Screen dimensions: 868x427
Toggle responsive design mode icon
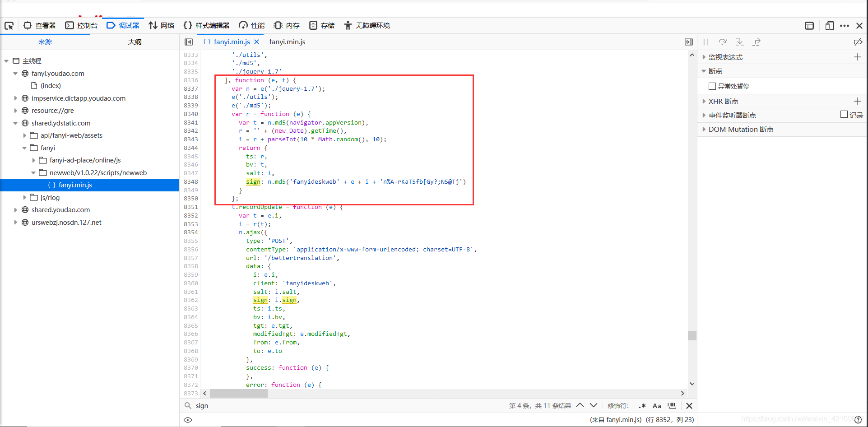[x=829, y=26]
